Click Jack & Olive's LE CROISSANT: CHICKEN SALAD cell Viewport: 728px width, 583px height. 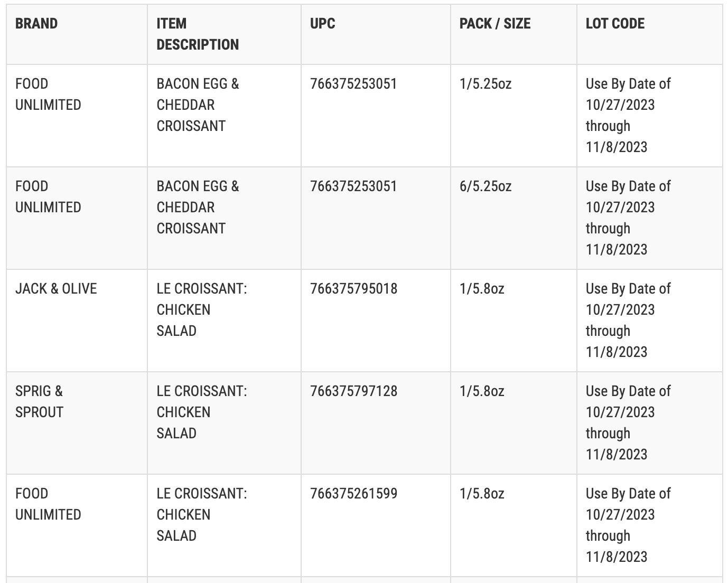[224, 321]
